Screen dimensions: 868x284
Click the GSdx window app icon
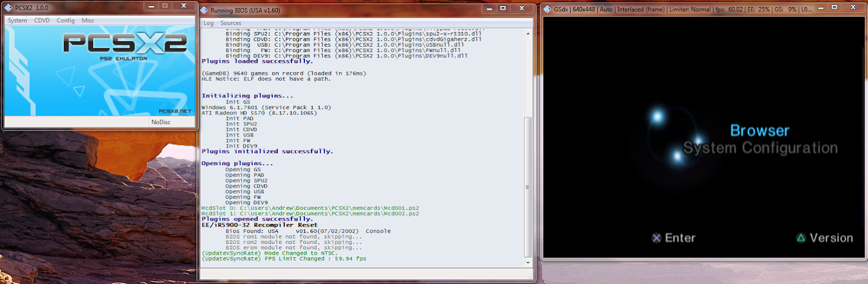tap(547, 9)
